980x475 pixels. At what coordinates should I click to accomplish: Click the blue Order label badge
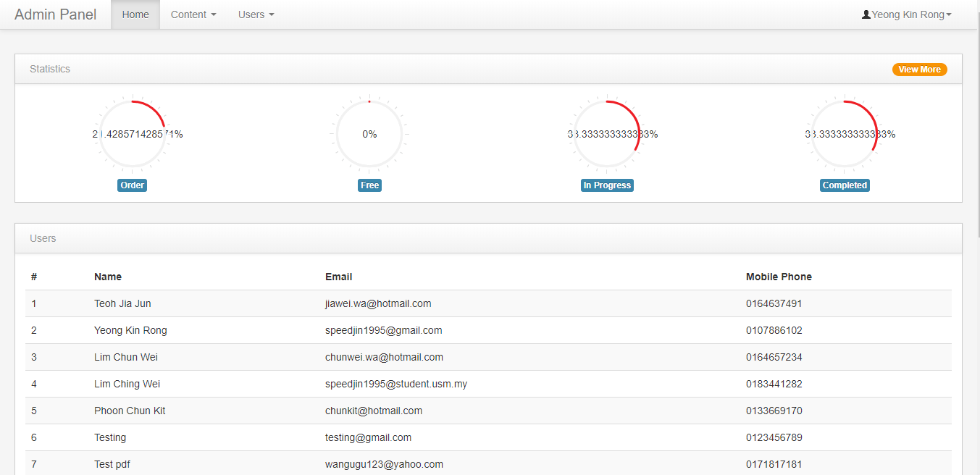(133, 185)
